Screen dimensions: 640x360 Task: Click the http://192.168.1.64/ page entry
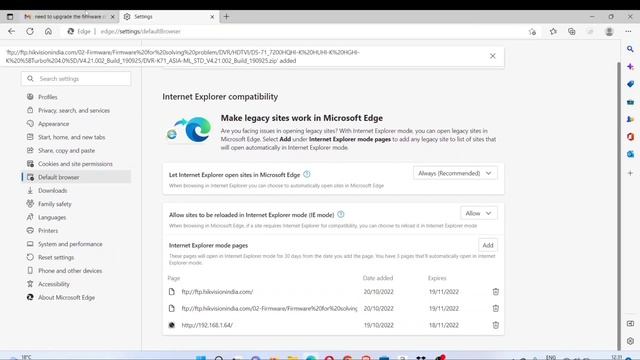click(x=207, y=325)
